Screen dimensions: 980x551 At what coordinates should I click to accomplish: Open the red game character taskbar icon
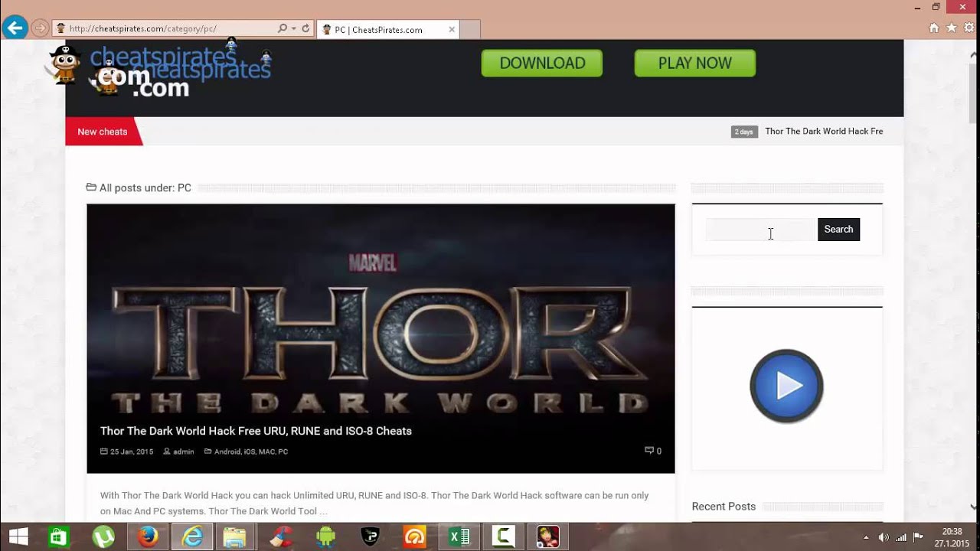tap(547, 536)
